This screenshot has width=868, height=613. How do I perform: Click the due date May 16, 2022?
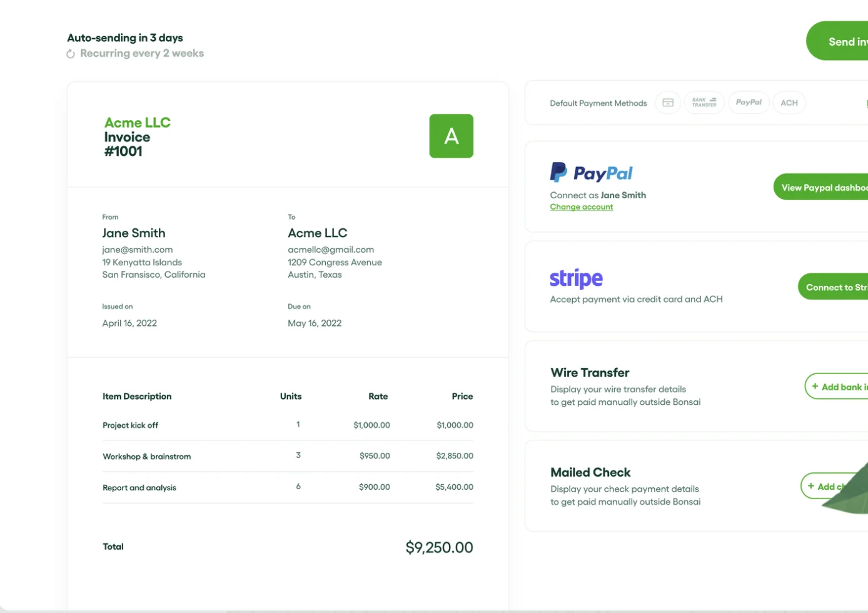315,323
